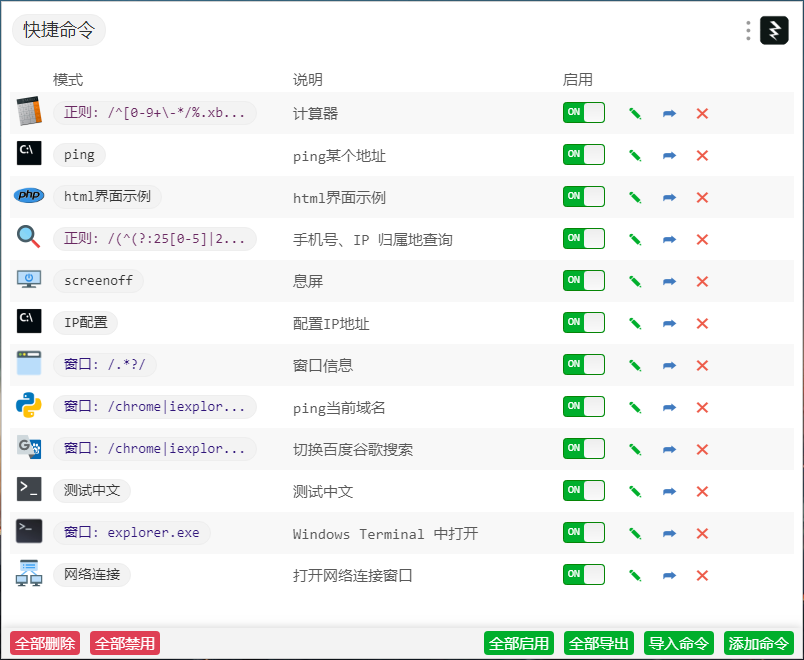Click the 导入命令 button
Screen dimensions: 804x660
[678, 643]
